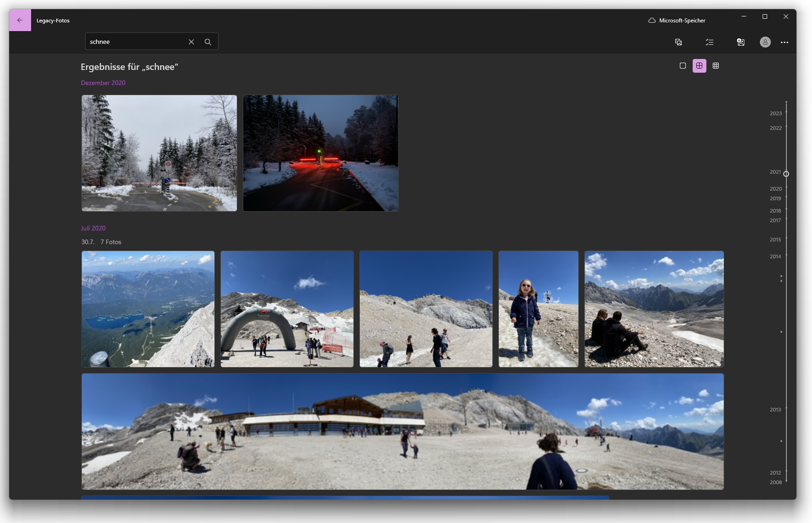The width and height of the screenshot is (812, 523).
Task: Jump to 2017 on the timeline
Action: point(775,220)
